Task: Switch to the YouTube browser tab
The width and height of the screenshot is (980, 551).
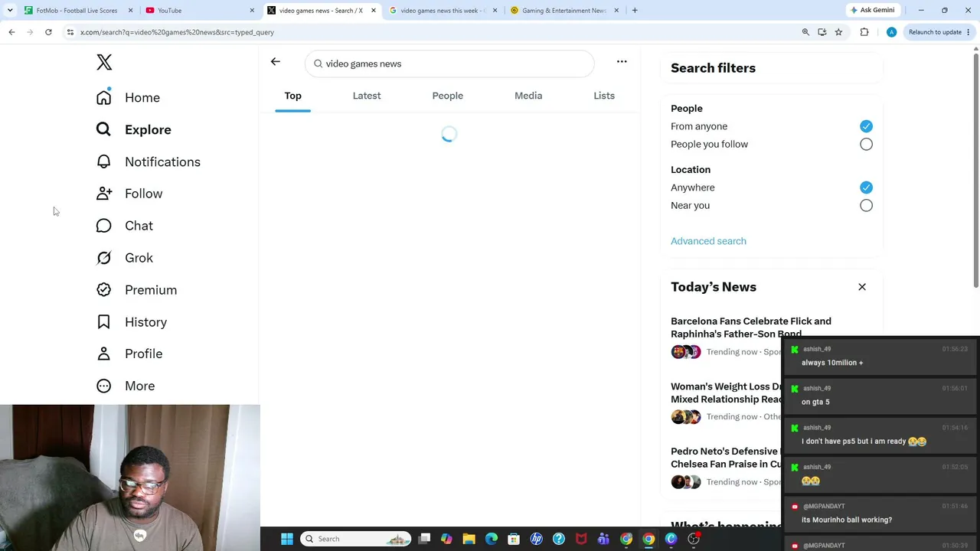Action: click(199, 11)
